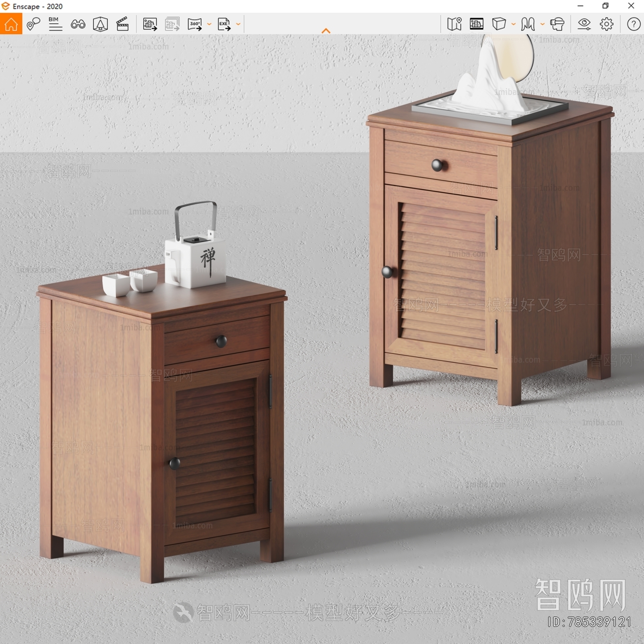Collapse the toolbar with orange chevron

tap(326, 31)
